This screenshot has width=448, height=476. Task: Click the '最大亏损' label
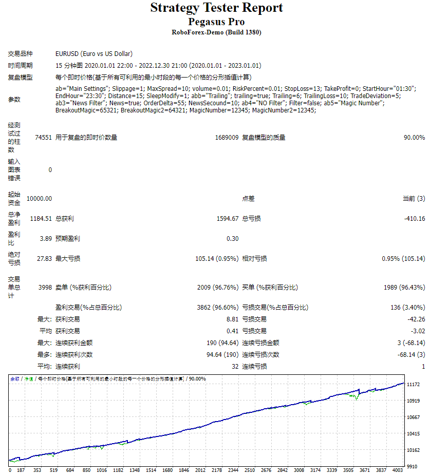click(x=67, y=259)
